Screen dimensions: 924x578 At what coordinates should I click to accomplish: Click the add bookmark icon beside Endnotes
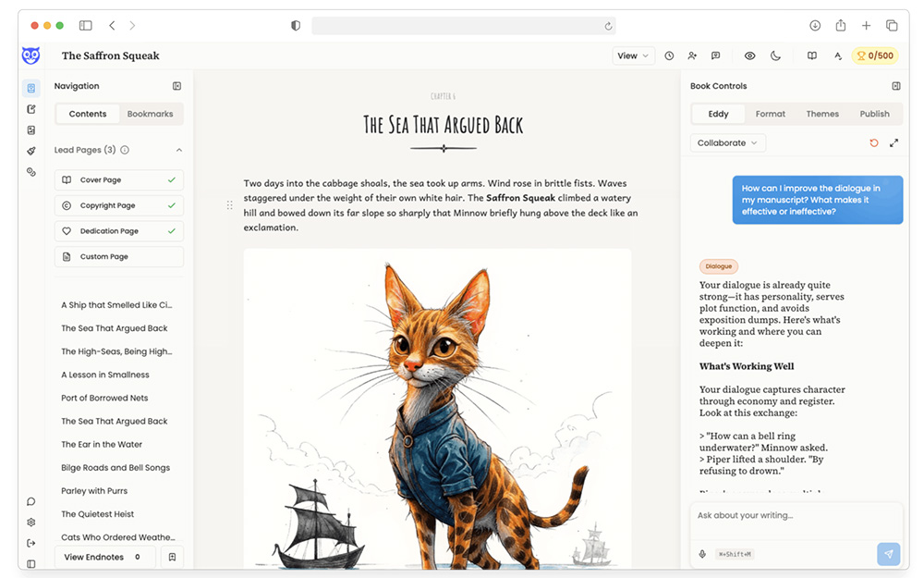click(x=172, y=557)
